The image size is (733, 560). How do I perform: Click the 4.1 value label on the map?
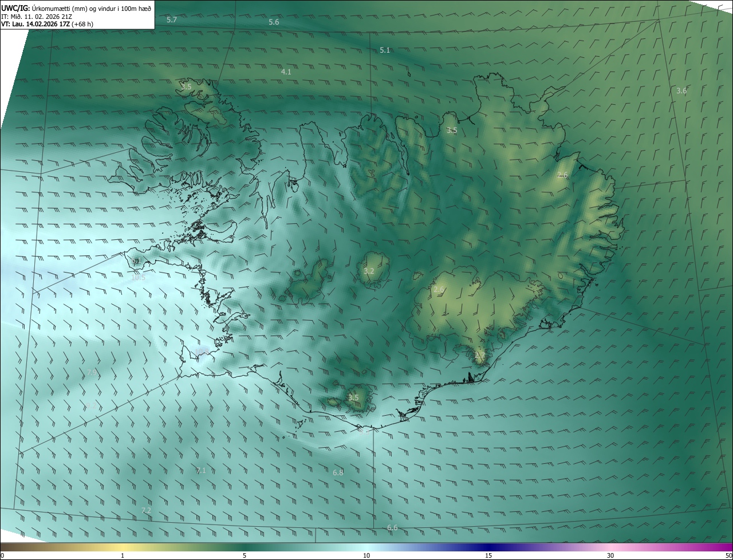pyautogui.click(x=286, y=72)
